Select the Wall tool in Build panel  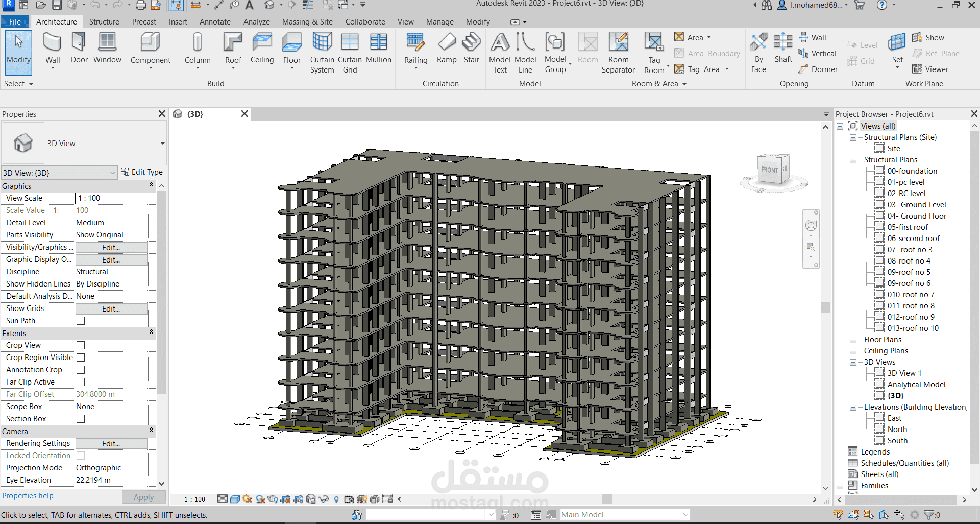pos(53,50)
